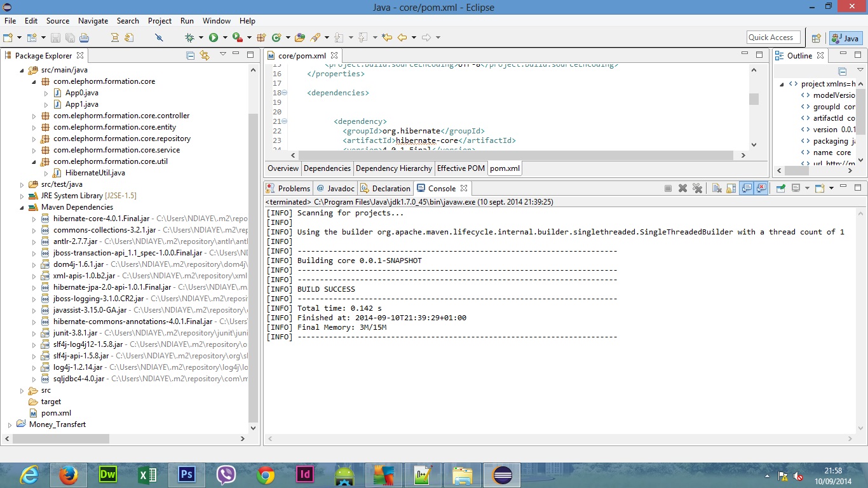The height and width of the screenshot is (488, 868).
Task: Toggle Scroll Lock in Console
Action: click(x=731, y=188)
